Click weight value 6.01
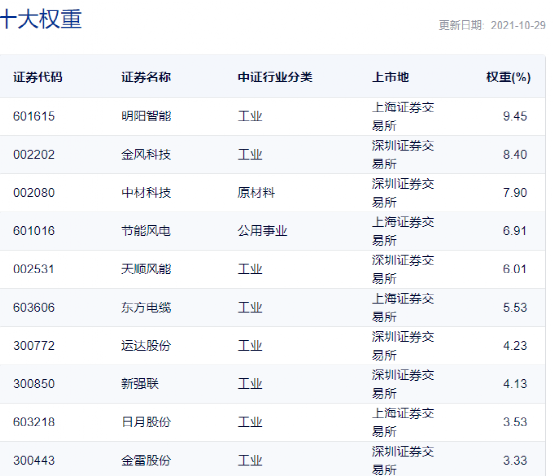Screen dimensions: 554x476 tap(515, 269)
